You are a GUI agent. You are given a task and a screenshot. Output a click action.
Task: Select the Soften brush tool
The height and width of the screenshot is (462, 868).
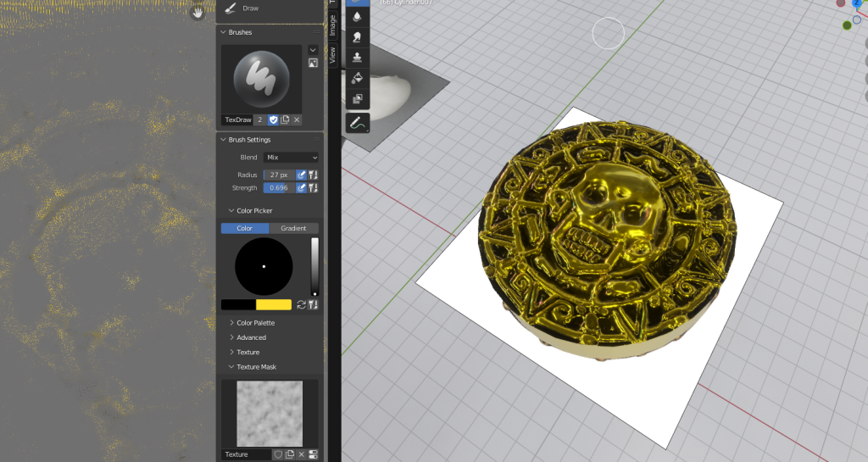click(x=357, y=17)
